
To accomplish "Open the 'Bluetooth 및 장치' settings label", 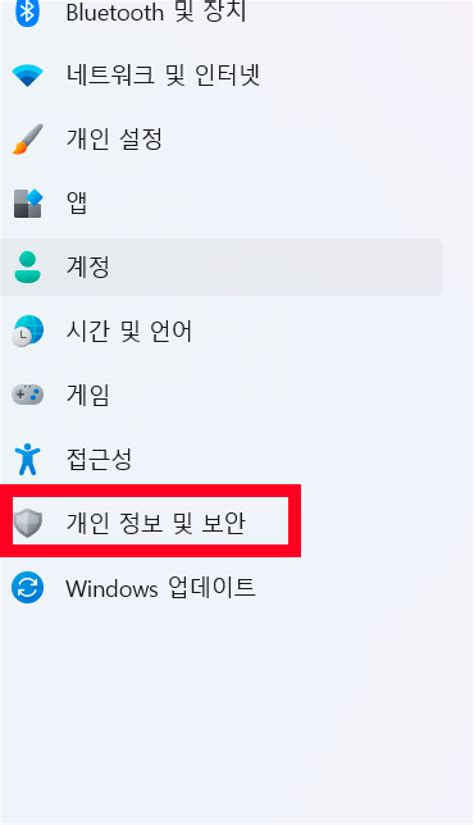I will (156, 12).
